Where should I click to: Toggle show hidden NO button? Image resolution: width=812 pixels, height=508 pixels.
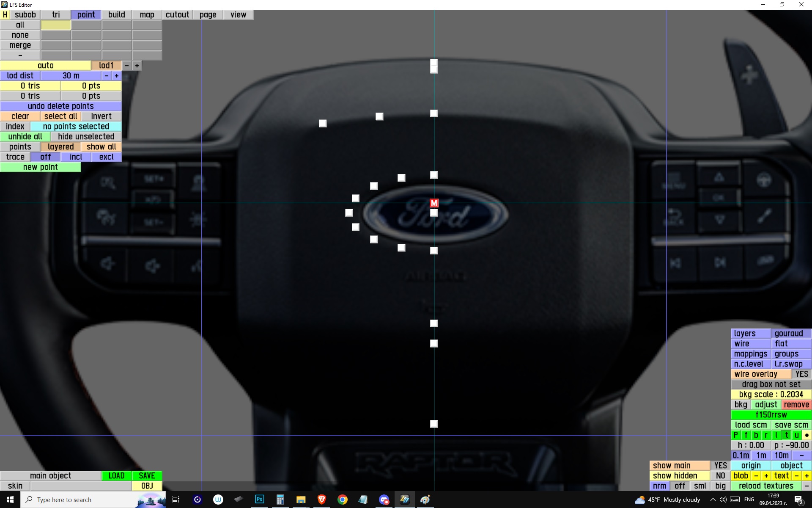coord(720,476)
